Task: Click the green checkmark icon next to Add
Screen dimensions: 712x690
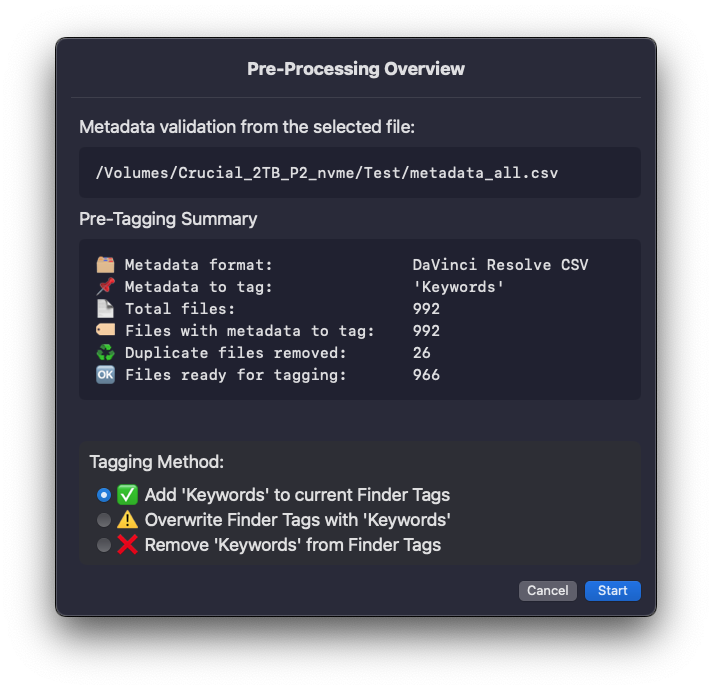Action: [127, 495]
